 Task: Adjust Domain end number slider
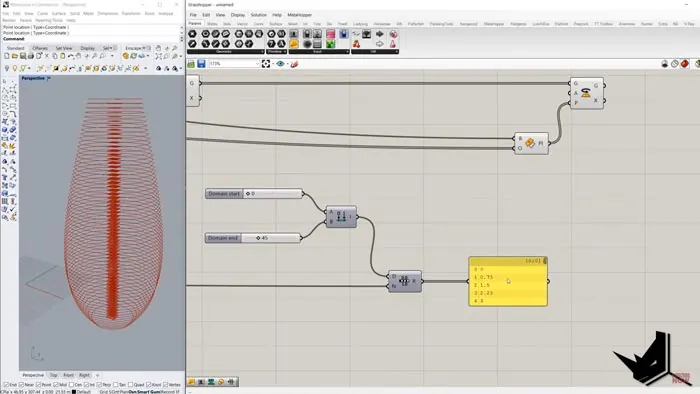coord(253,238)
